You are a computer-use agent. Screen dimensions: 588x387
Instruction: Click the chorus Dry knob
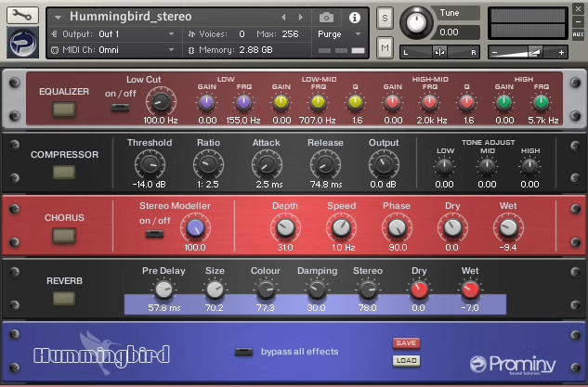pyautogui.click(x=452, y=227)
